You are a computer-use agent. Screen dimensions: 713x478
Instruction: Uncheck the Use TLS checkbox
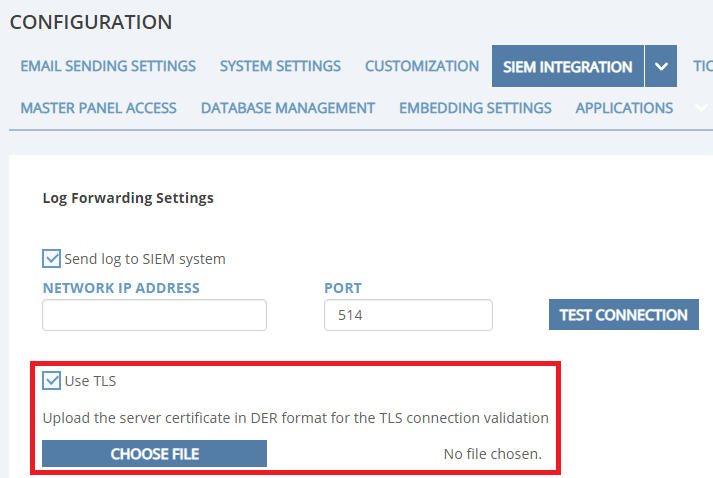click(x=52, y=381)
